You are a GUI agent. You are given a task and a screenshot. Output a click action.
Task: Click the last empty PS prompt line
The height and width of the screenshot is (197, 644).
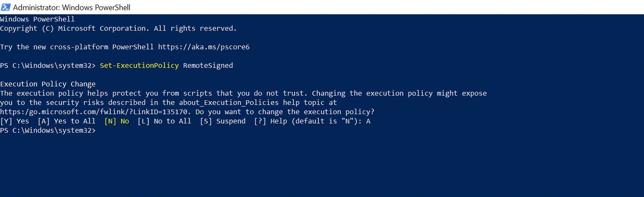(x=48, y=131)
